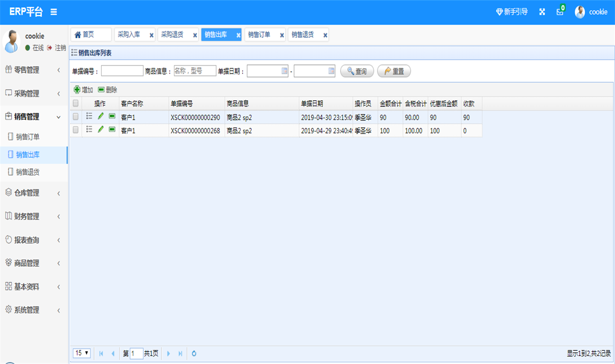615x364 pixels.
Task: Open the messages icon with badge 0
Action: click(560, 11)
